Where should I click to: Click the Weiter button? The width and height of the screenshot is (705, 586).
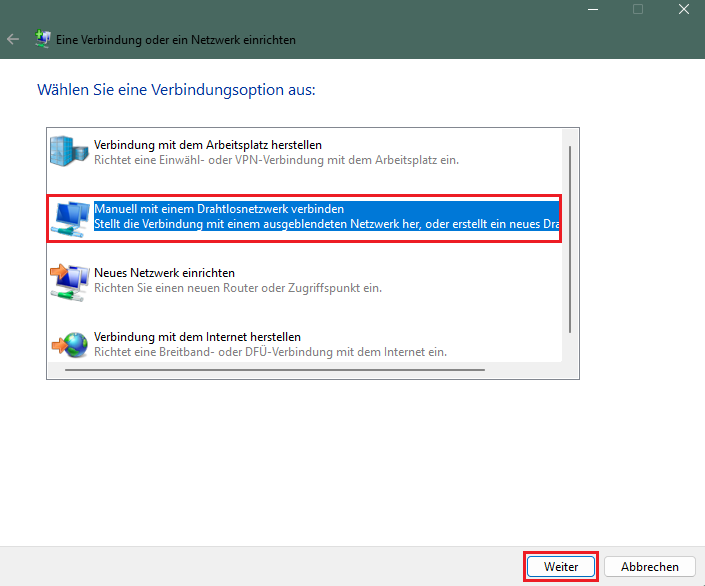pyautogui.click(x=561, y=567)
